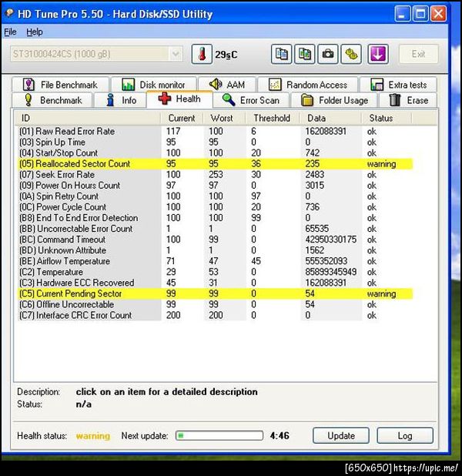Select the Power Cycle Count row
Viewport: 462px width, 476px height.
[x=215, y=207]
